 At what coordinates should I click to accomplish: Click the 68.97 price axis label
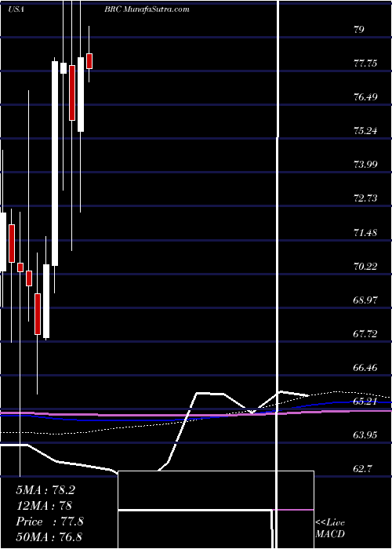[366, 300]
